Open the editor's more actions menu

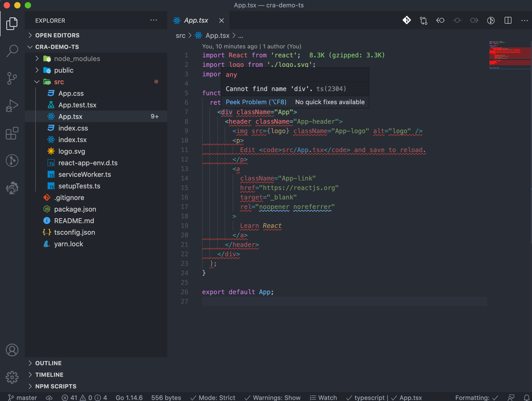click(x=525, y=21)
